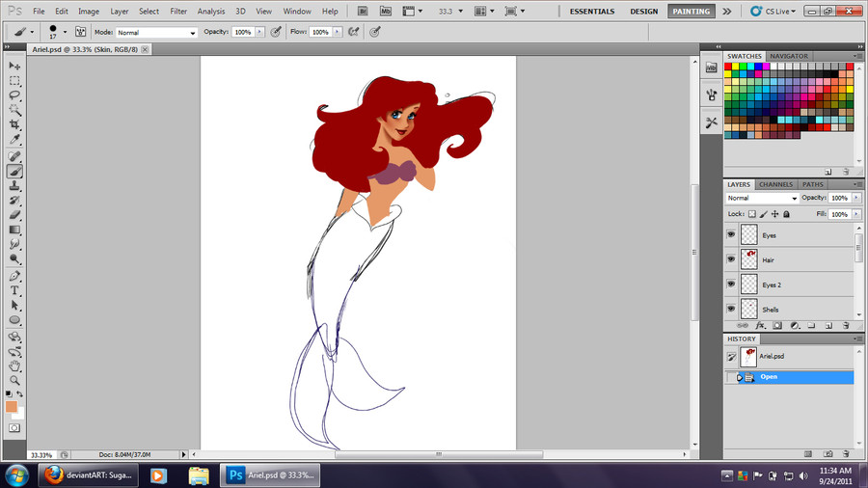The image size is (868, 488).
Task: Hide the Shells layer
Action: click(x=731, y=309)
